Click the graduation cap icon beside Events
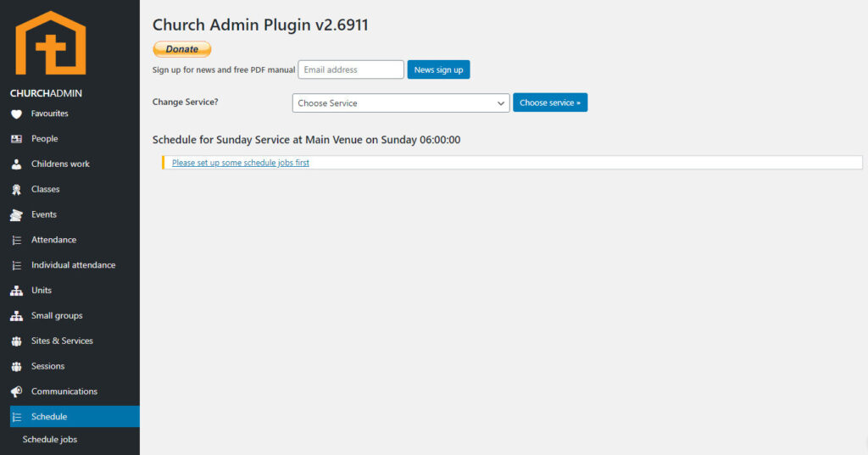 click(16, 215)
